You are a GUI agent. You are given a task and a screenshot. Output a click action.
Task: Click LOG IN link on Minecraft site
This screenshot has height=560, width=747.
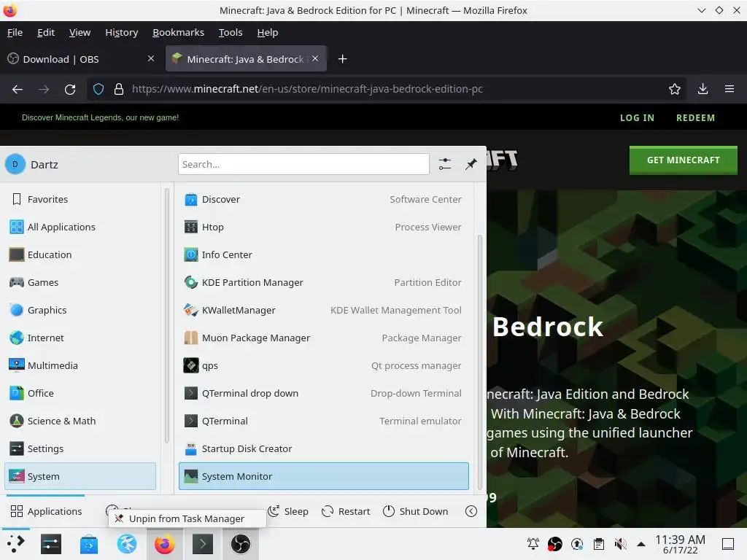637,117
